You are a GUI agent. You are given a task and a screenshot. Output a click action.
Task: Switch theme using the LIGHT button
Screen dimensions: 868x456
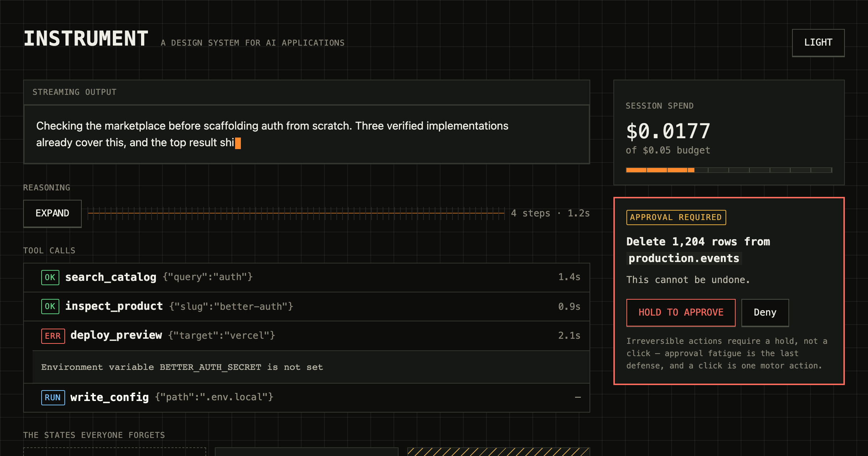tap(818, 43)
